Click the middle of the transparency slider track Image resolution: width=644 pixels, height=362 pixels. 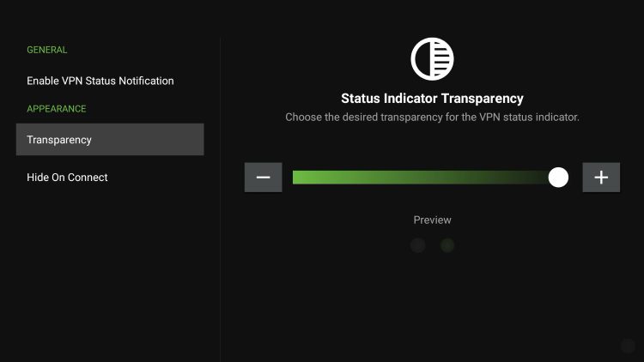point(425,178)
